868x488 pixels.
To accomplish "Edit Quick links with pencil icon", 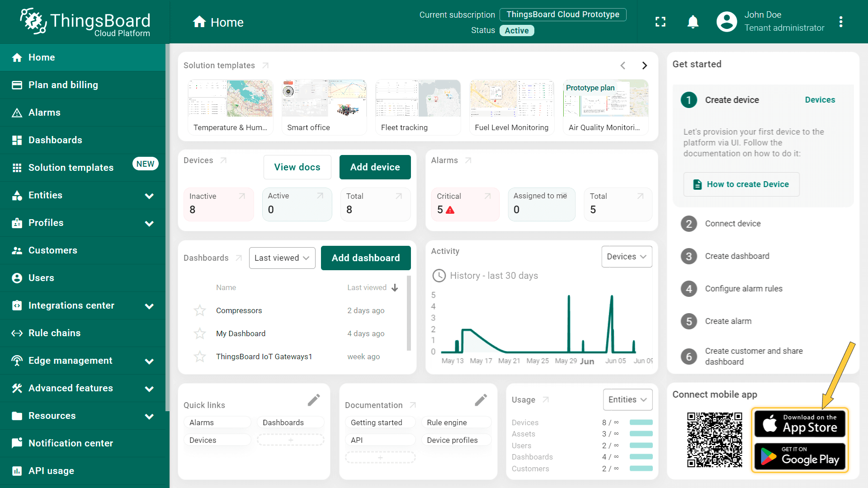I will point(314,400).
